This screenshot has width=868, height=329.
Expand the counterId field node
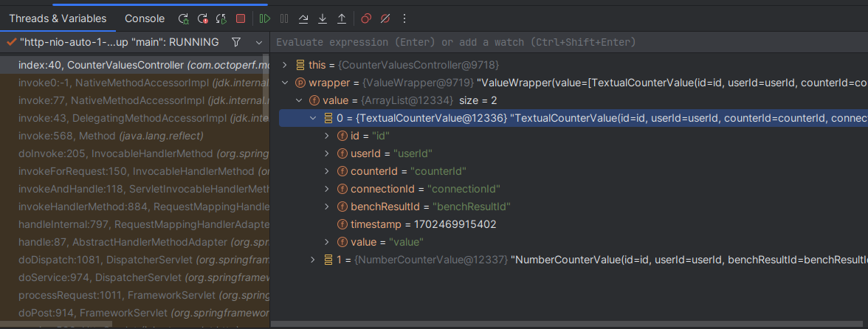click(x=326, y=171)
